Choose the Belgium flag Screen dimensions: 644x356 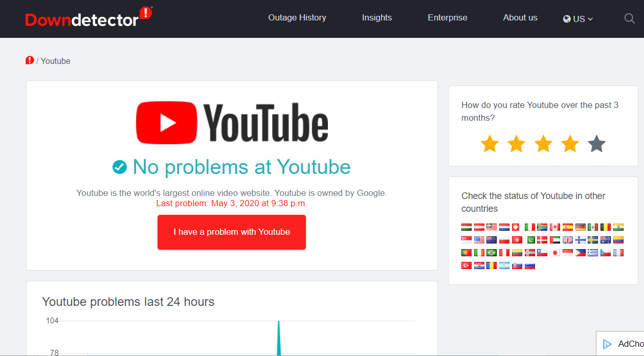[606, 227]
